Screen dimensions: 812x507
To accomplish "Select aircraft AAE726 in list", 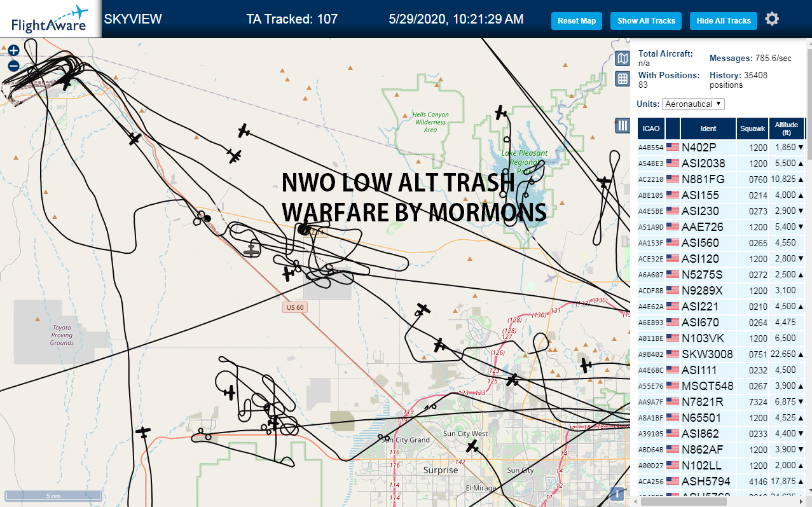I will [721, 227].
